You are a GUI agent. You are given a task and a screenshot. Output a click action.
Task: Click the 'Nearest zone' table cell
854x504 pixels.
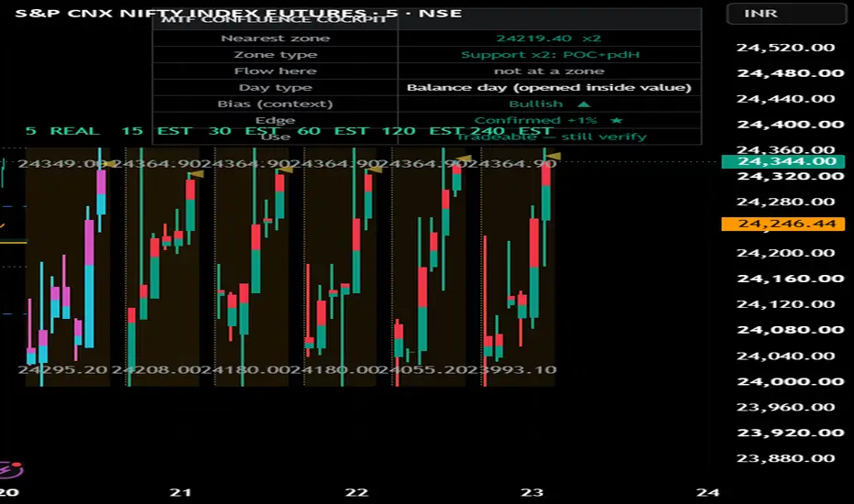pyautogui.click(x=275, y=38)
